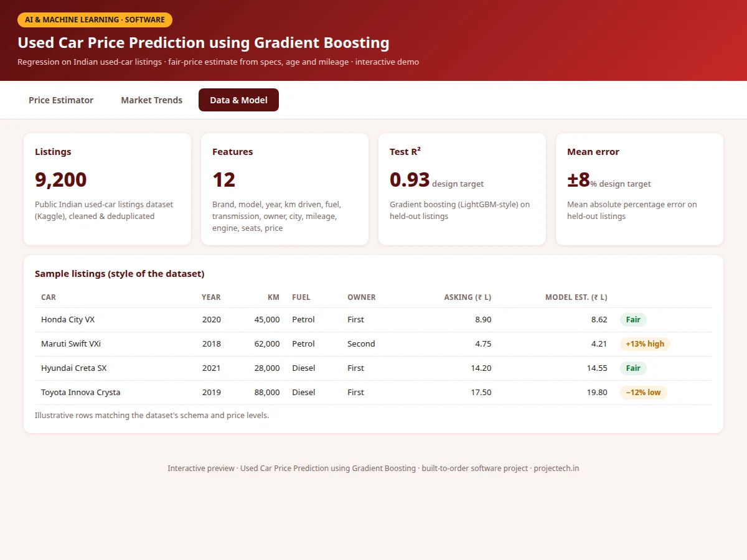Image resolution: width=747 pixels, height=560 pixels.
Task: Click the Fair badge for Honda City VX
Action: point(633,320)
